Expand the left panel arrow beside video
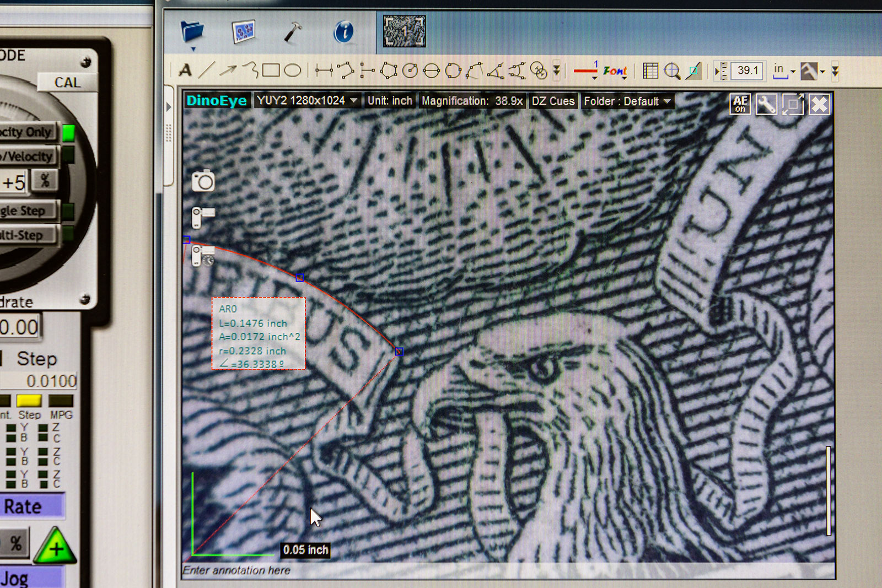This screenshot has height=588, width=882. (x=169, y=107)
